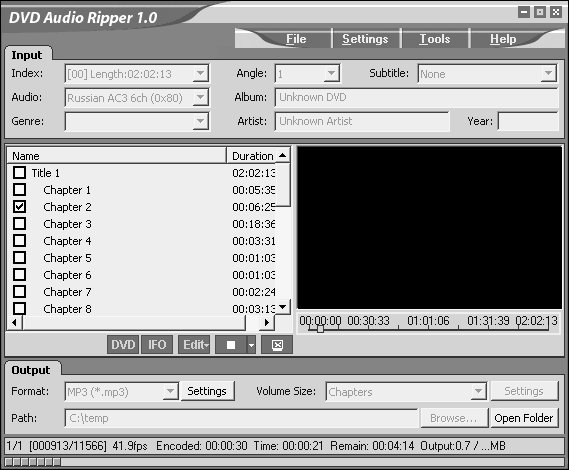Check the Chapter 1 checkbox
Viewport: 569px width, 470px height.
pyautogui.click(x=20, y=189)
